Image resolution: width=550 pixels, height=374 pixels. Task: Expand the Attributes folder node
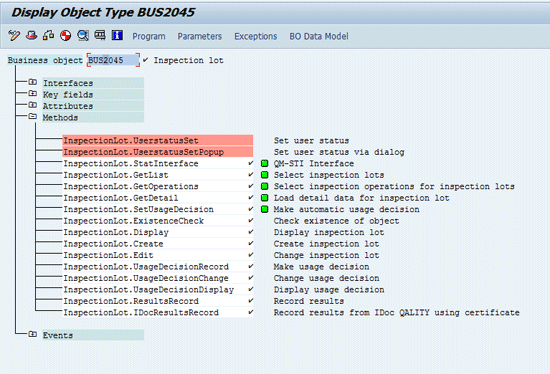33,105
